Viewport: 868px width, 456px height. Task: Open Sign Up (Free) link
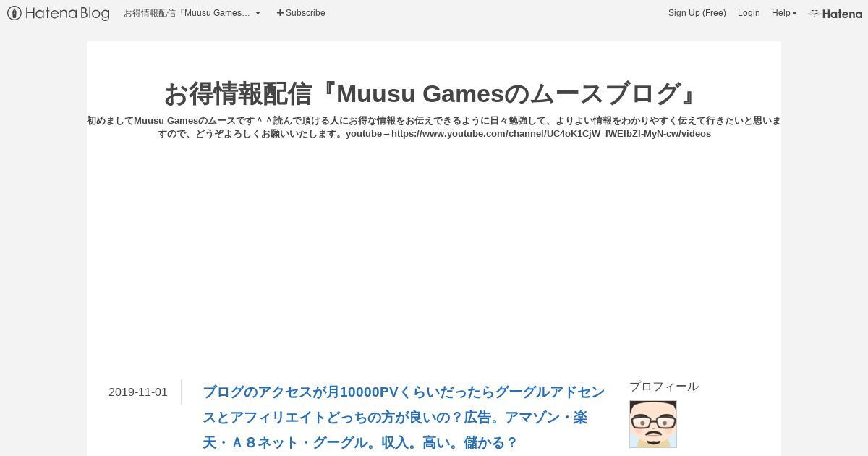coord(697,13)
